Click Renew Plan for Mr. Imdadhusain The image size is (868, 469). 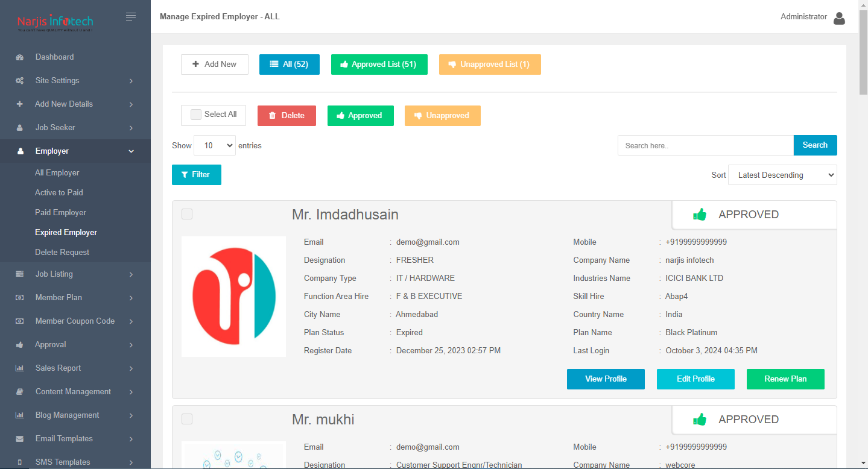tap(785, 379)
